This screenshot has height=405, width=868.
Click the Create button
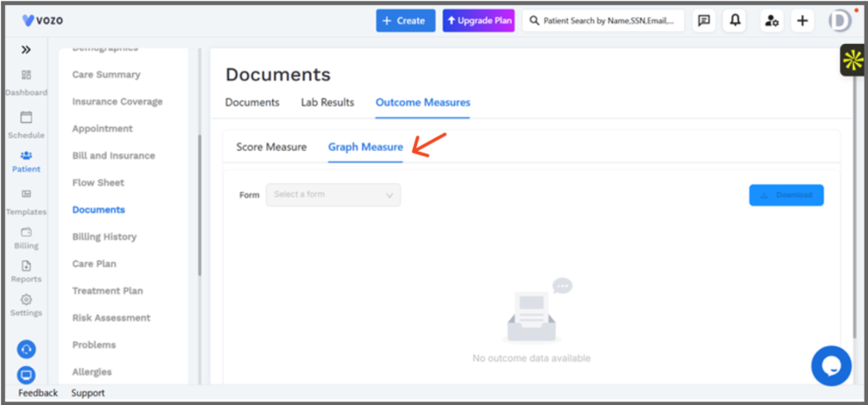click(406, 20)
